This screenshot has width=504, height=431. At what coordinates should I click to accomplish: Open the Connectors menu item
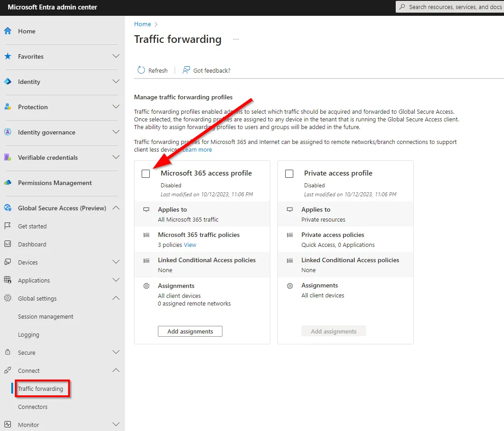click(33, 407)
